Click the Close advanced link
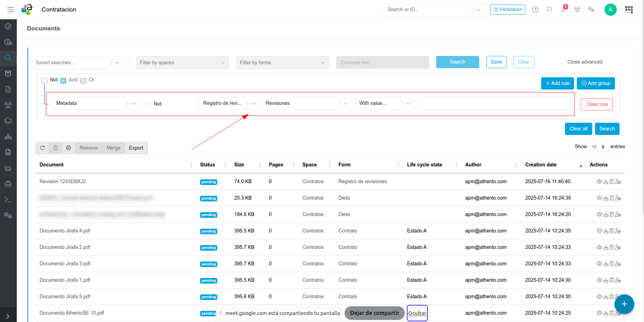Viewport: 644px width, 322px height. click(585, 62)
